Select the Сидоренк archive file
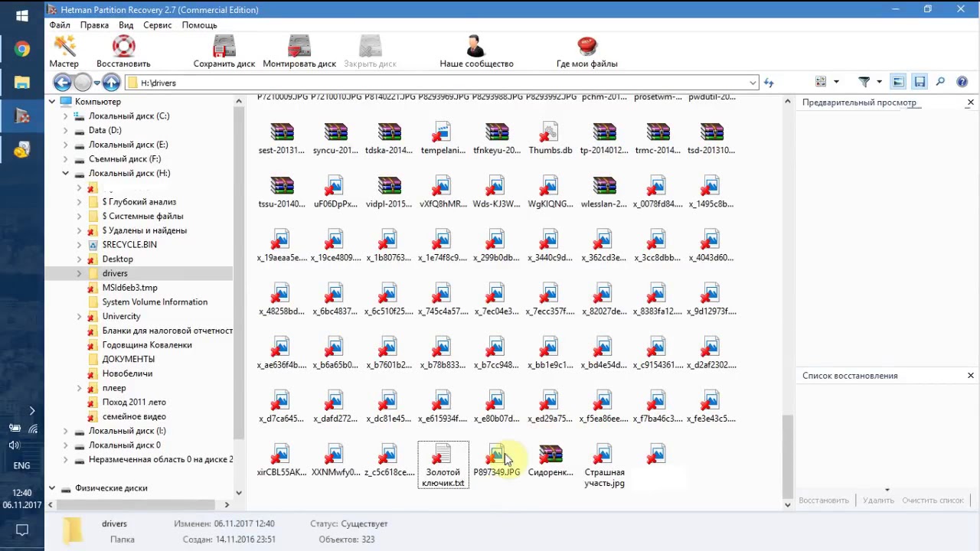This screenshot has height=551, width=980. coord(550,460)
